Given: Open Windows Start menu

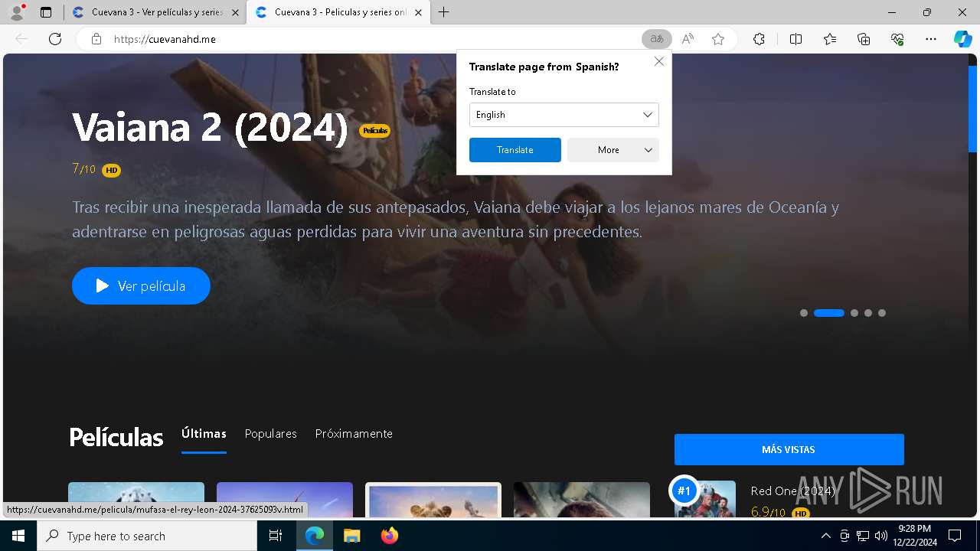Looking at the screenshot, I should [18, 536].
